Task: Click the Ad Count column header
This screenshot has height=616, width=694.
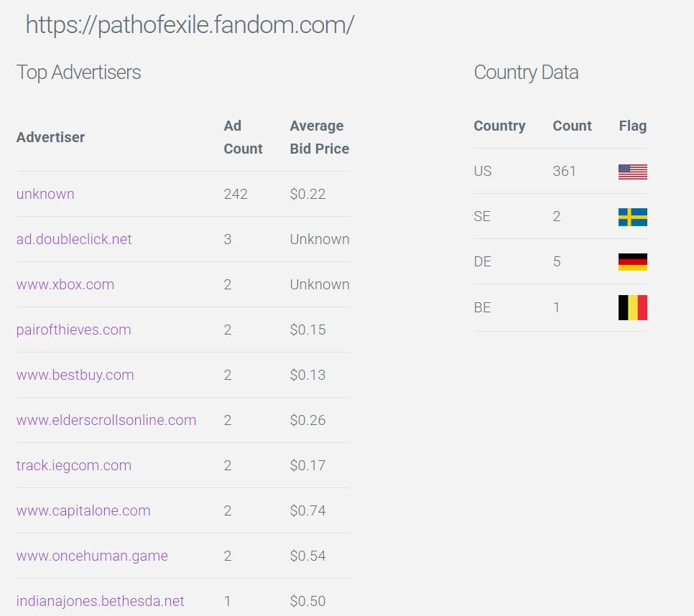Action: [x=243, y=137]
